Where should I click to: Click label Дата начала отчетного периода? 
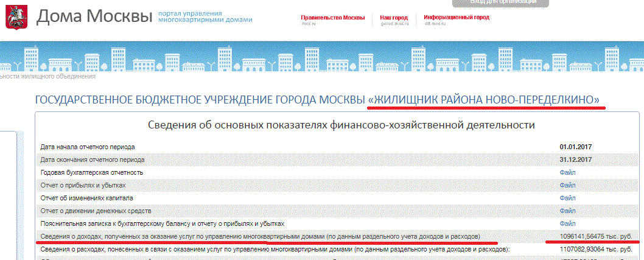pos(88,147)
